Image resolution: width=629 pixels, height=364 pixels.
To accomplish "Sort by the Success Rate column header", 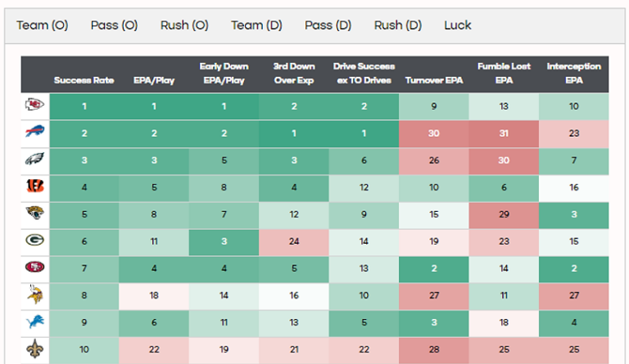I will click(x=84, y=80).
